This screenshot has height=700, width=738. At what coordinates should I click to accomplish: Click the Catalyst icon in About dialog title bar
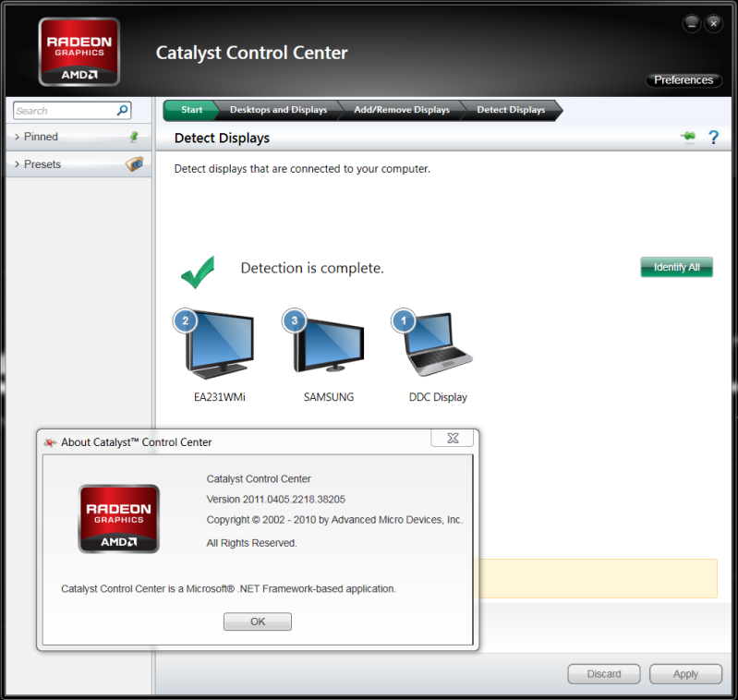pyautogui.click(x=50, y=442)
